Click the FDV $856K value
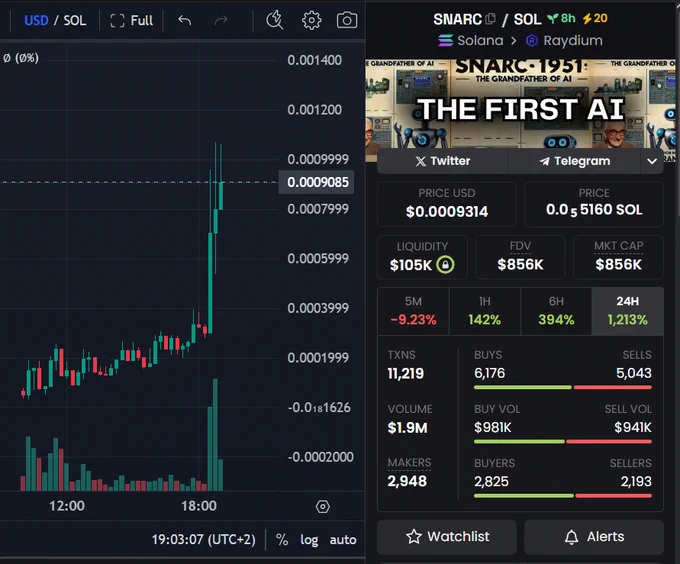The image size is (680, 564). tap(520, 264)
